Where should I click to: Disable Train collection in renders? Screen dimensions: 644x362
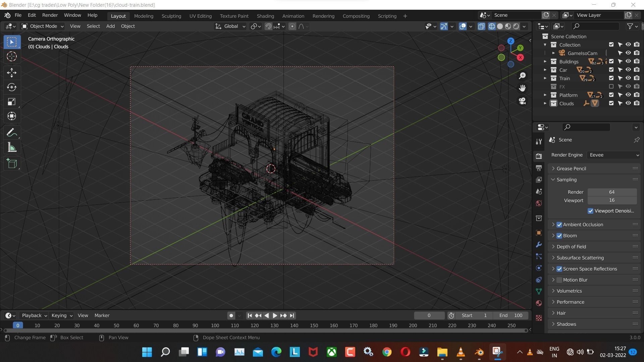click(x=636, y=78)
